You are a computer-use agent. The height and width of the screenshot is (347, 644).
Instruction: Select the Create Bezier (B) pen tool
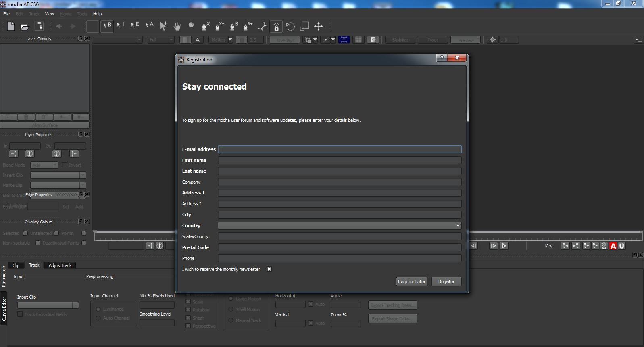point(233,26)
